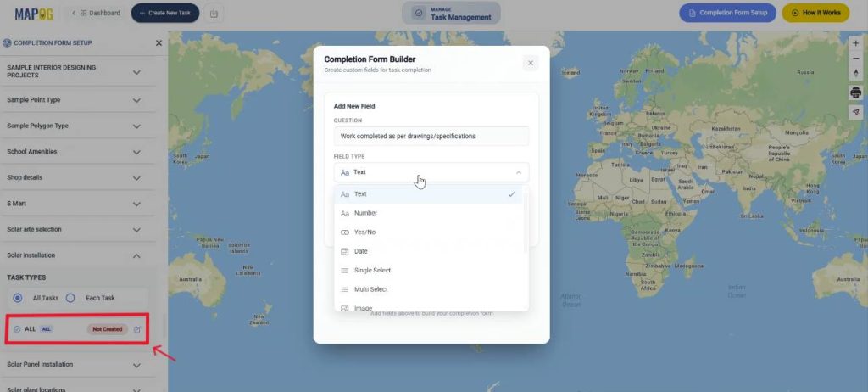
Task: Expand the School Amenities section
Action: click(136, 152)
